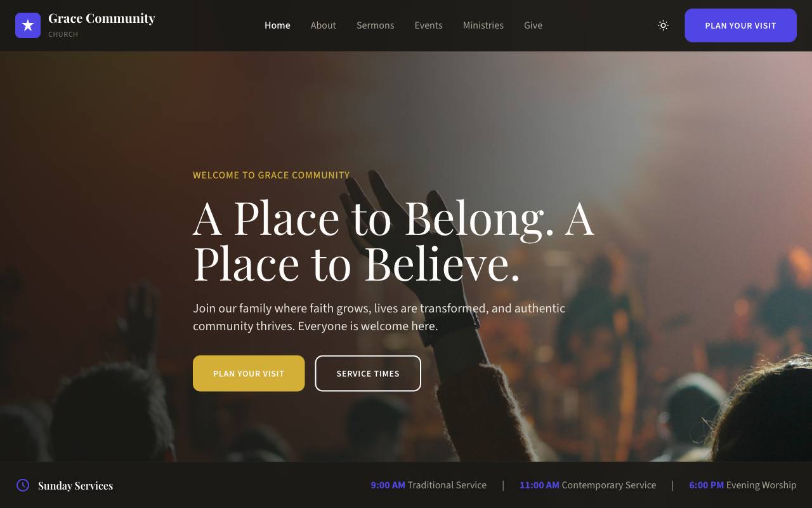Open the Home nav item
812x508 pixels.
[x=277, y=25]
